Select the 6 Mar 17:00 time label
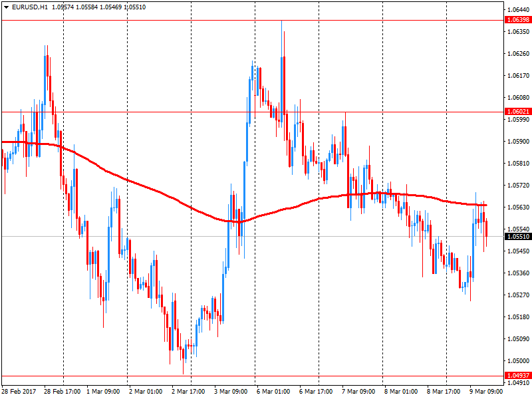 (315, 392)
